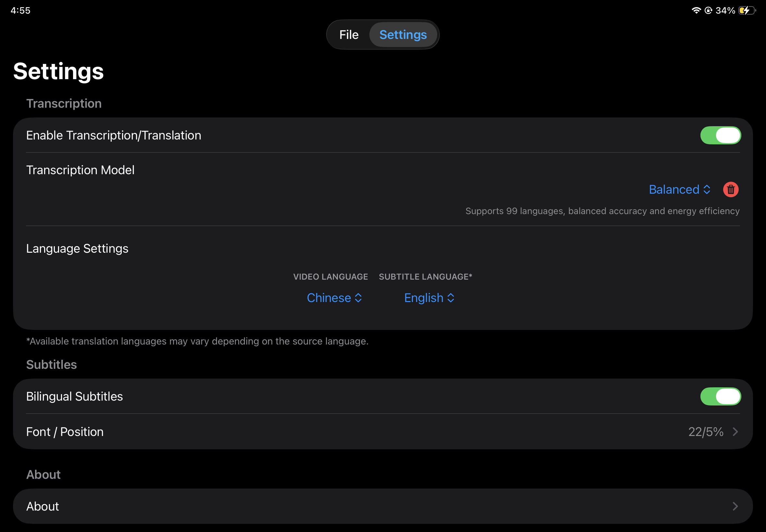Tap the Wi-Fi status icon

click(x=696, y=10)
